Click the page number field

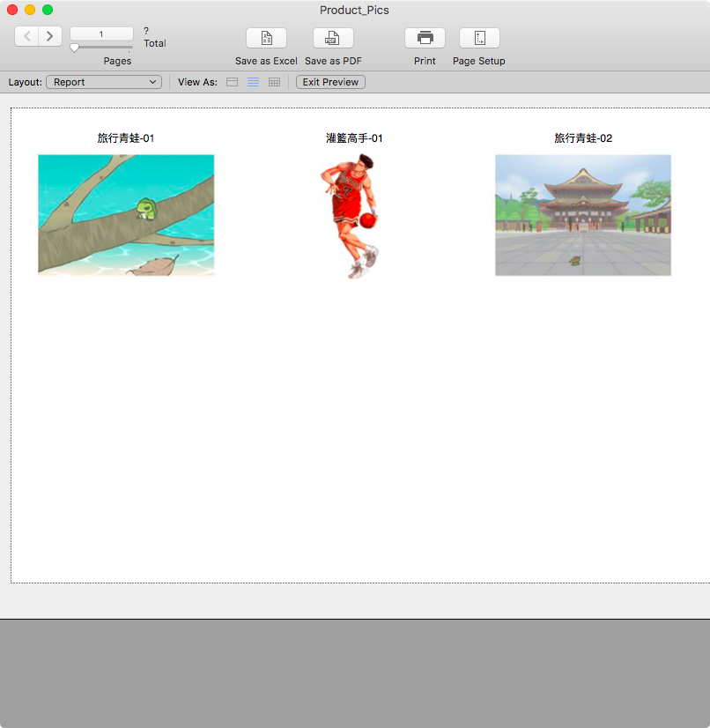tap(101, 33)
